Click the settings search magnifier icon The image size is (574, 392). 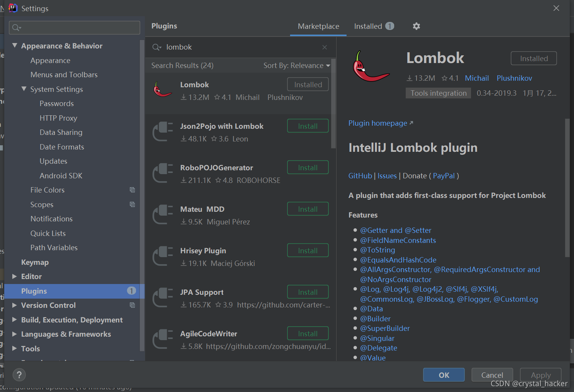tap(17, 28)
